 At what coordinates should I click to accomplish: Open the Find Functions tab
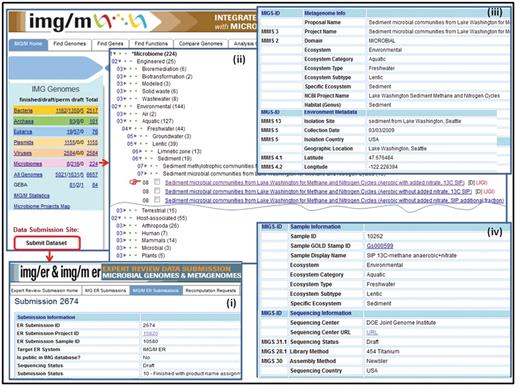151,44
